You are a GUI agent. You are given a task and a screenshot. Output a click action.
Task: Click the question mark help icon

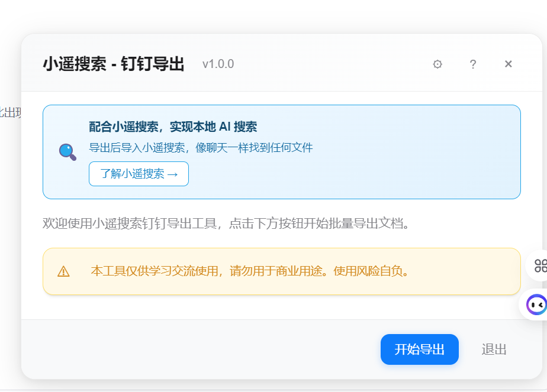tap(473, 64)
